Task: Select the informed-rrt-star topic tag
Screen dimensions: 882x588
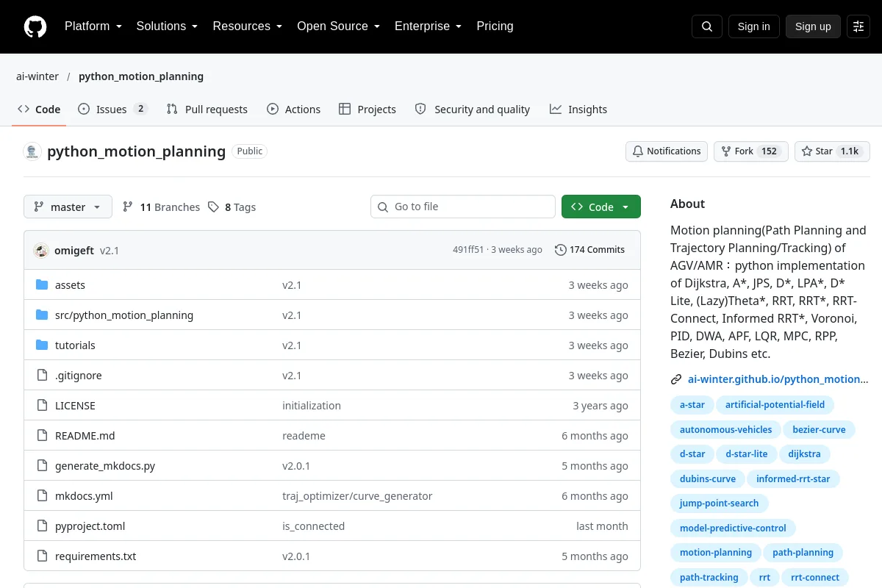Action: click(793, 479)
